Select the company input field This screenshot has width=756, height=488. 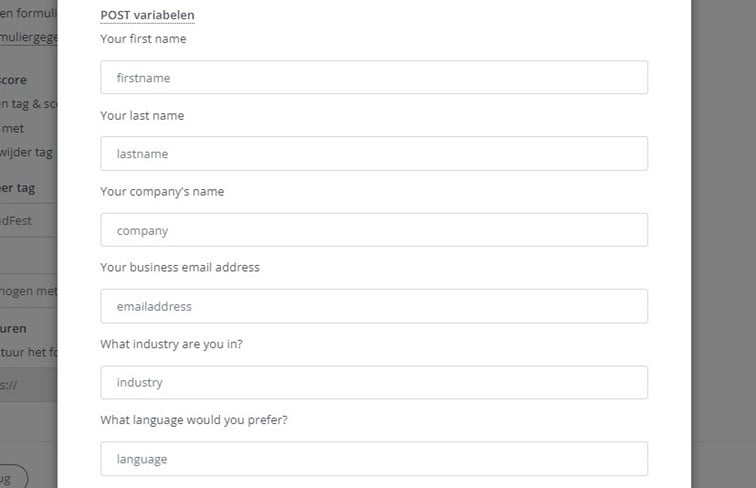pyautogui.click(x=374, y=230)
